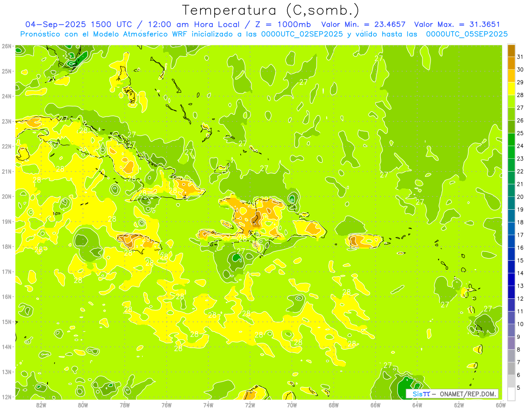Select the teal swatch between 19 and 20
This screenshot has width=532, height=411.
pos(512,203)
